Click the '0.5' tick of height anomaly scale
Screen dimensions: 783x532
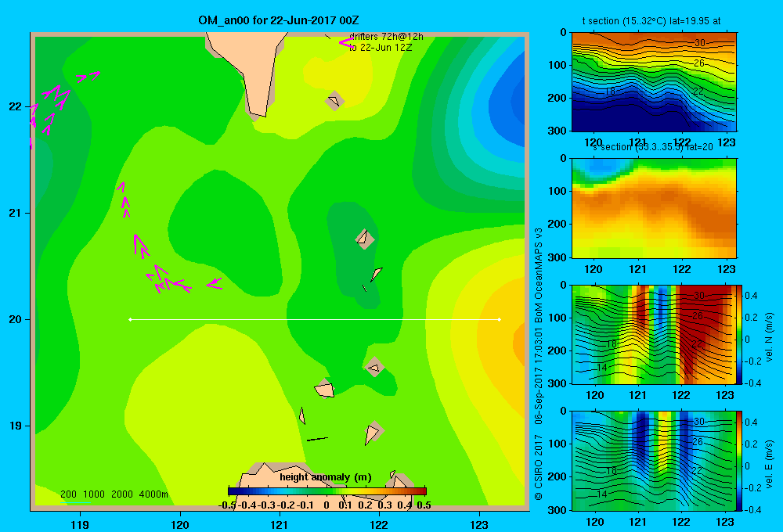click(x=424, y=505)
